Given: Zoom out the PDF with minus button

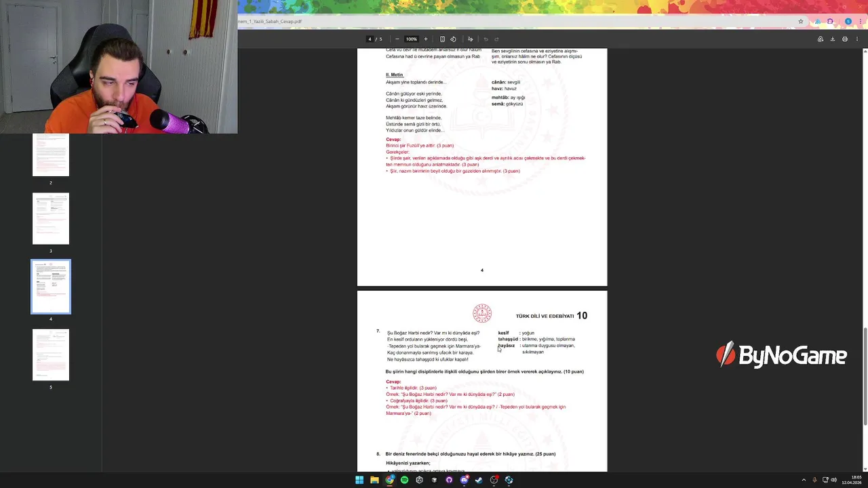Looking at the screenshot, I should [x=397, y=39].
